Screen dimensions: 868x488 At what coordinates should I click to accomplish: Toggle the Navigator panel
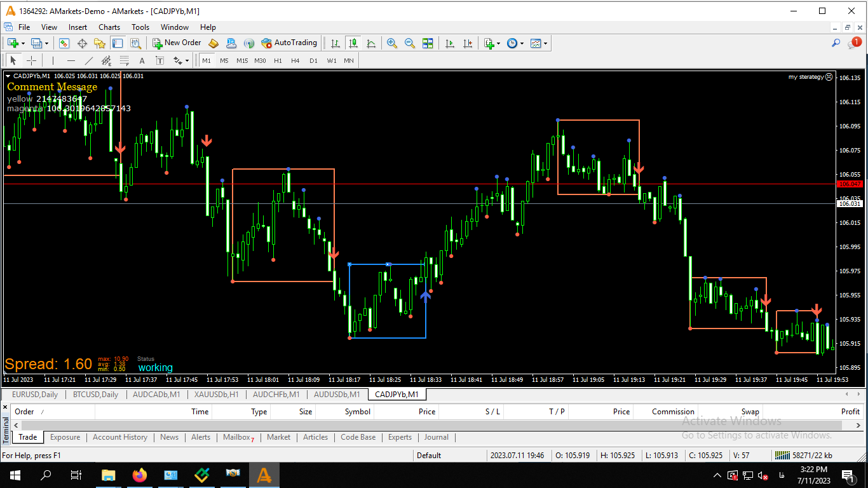[100, 43]
